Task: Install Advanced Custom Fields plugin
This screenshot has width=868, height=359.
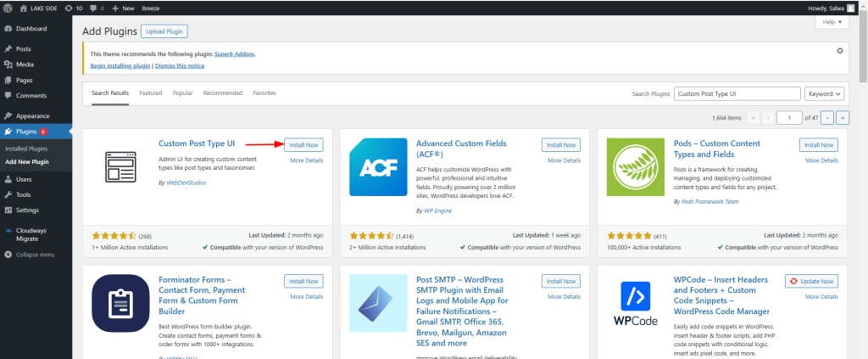Action: pyautogui.click(x=561, y=144)
